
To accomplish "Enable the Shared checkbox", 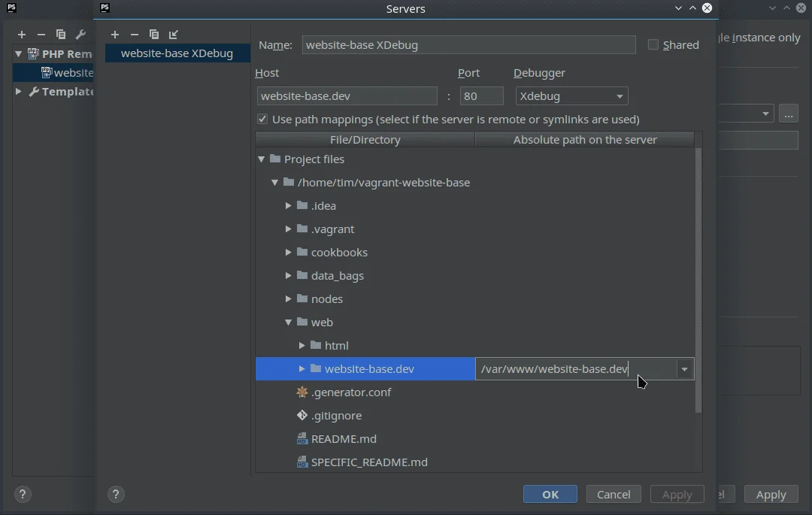I will (653, 44).
